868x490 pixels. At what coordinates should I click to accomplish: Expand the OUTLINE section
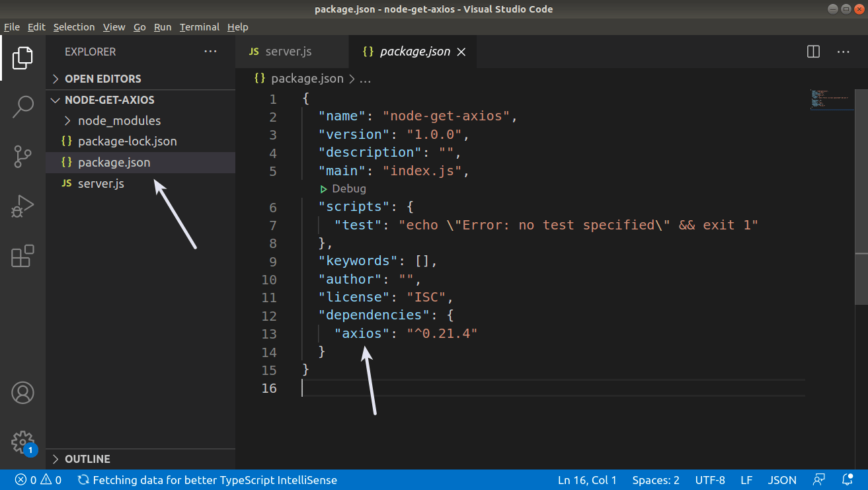click(56, 458)
